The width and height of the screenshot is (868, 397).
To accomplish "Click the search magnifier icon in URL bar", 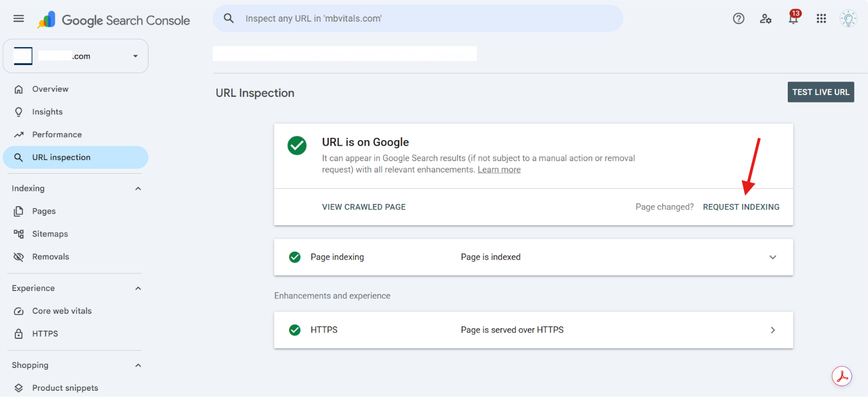I will point(229,18).
